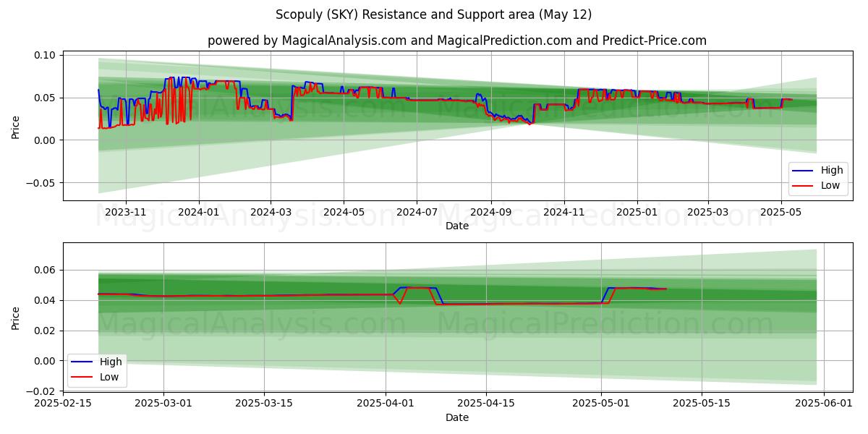
Task: Click the '0.05' price tick in the top chart
Action: tap(45, 98)
